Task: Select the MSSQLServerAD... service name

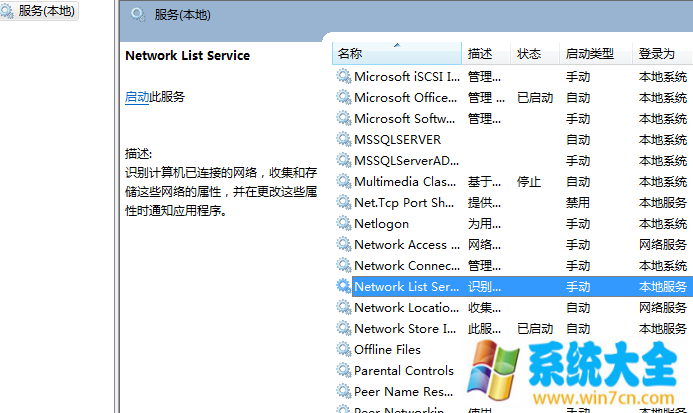Action: tap(407, 161)
